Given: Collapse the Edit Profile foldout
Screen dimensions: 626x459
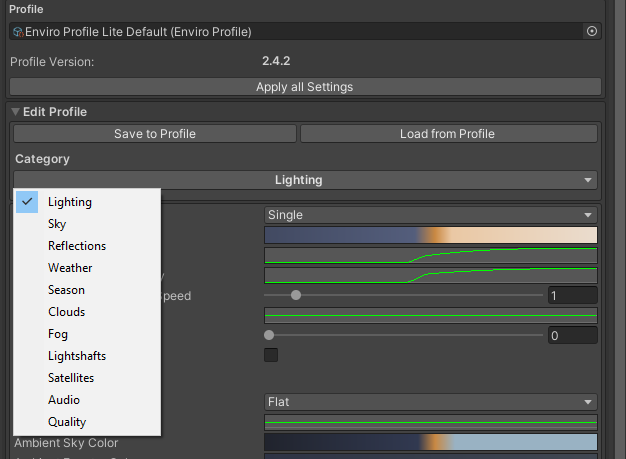Looking at the screenshot, I should (x=16, y=112).
